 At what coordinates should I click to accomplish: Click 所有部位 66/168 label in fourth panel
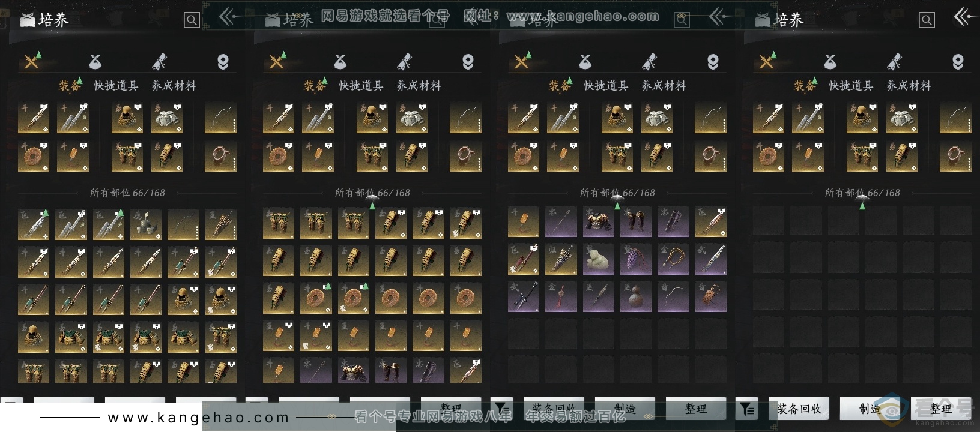[862, 193]
